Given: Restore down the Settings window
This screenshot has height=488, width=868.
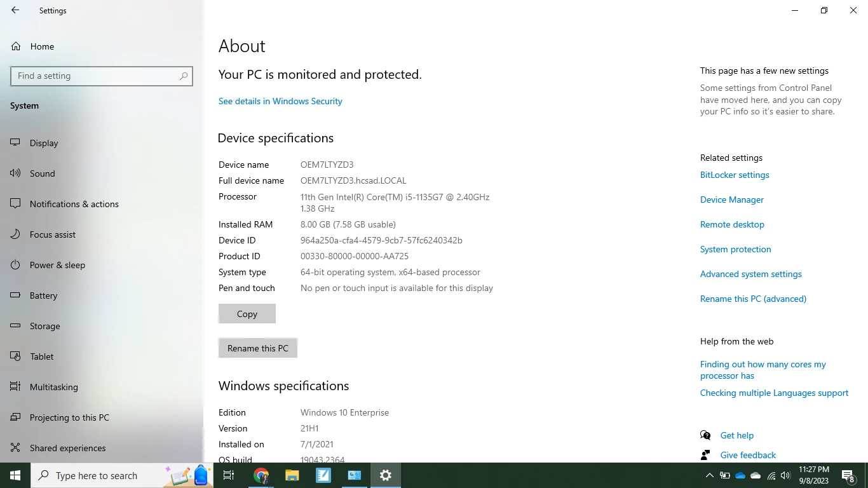Looking at the screenshot, I should tap(824, 10).
